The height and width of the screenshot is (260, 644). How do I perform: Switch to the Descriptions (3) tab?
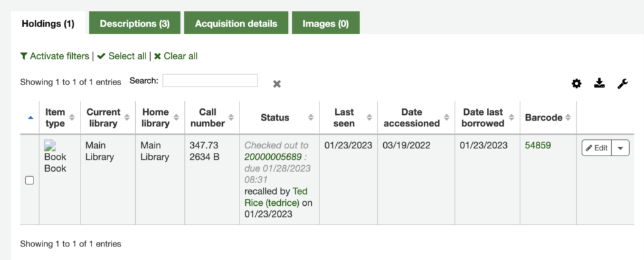click(x=135, y=24)
